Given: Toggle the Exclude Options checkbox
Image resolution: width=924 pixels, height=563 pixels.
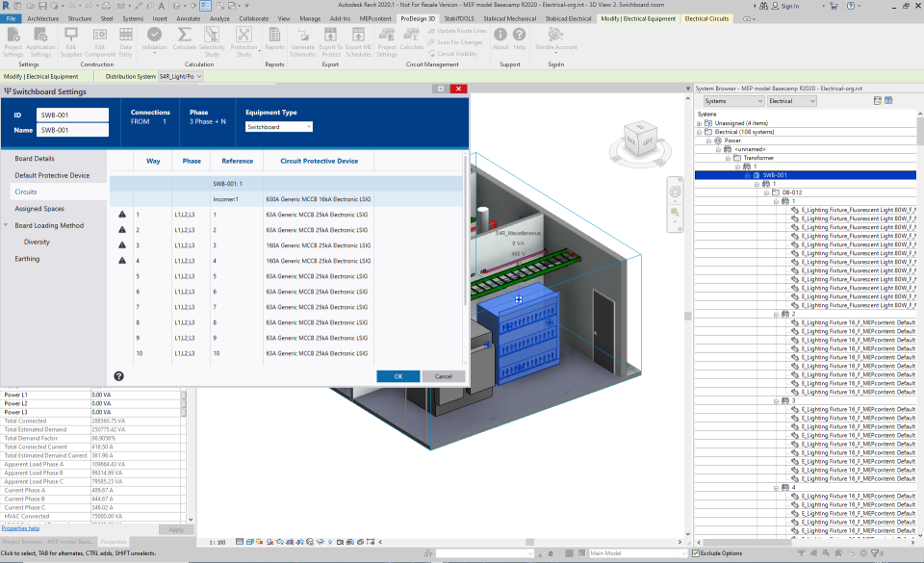Looking at the screenshot, I should 697,553.
